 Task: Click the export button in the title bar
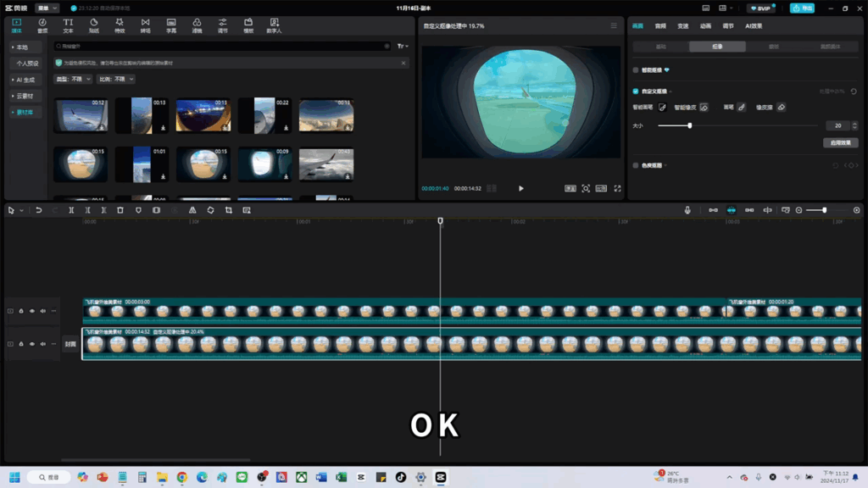pos(802,8)
